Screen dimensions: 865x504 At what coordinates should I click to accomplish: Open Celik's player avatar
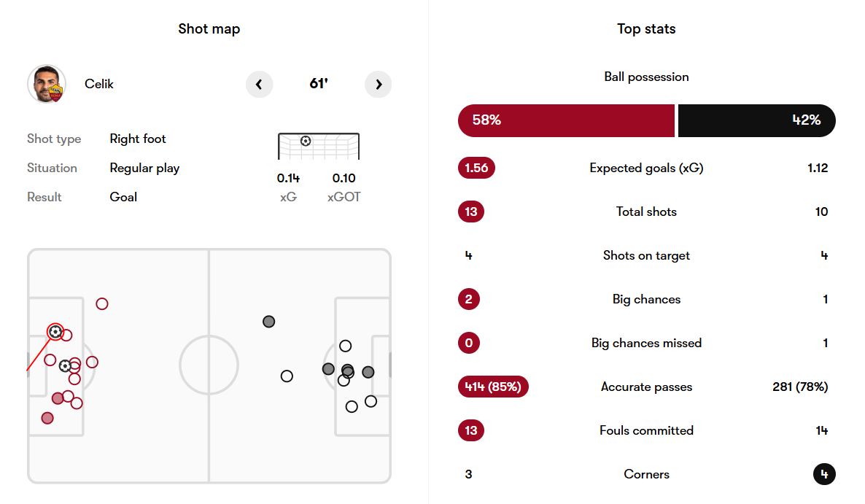pos(47,84)
